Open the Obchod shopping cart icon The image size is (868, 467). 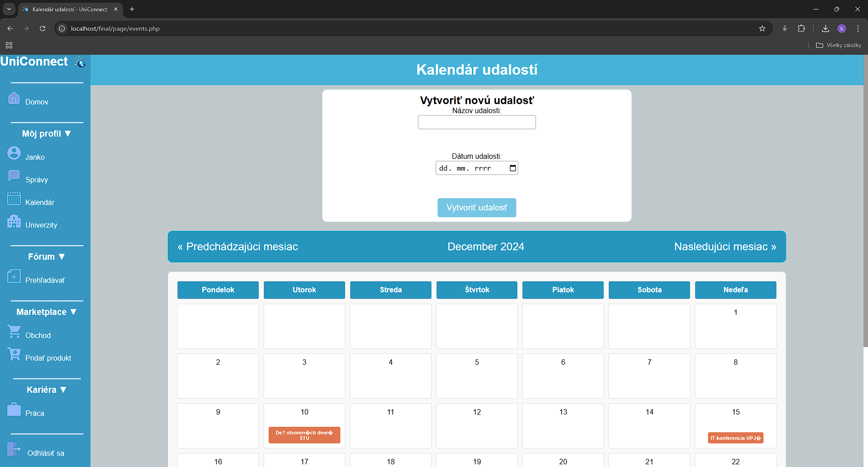[x=14, y=331]
